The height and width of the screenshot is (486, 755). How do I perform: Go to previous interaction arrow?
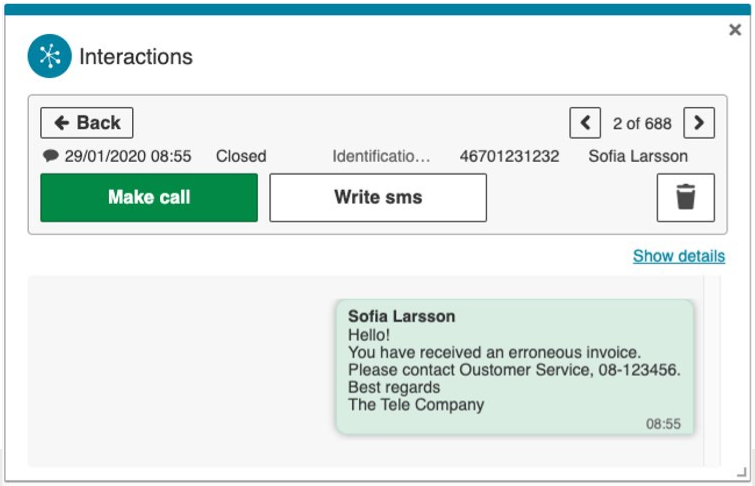(x=585, y=123)
